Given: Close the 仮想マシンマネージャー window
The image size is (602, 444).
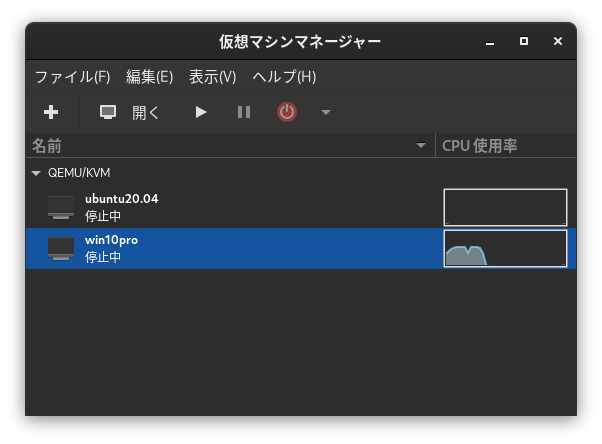Looking at the screenshot, I should 558,41.
